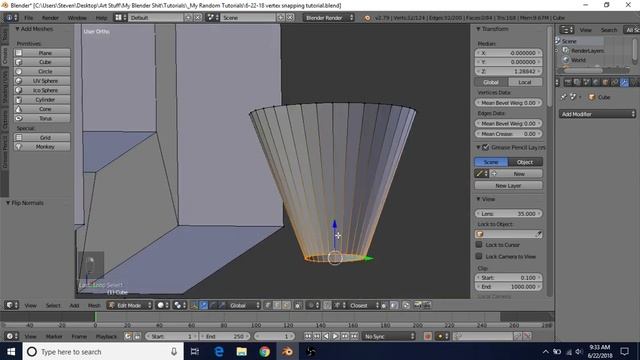
Task: Open the Edit Mode selector
Action: click(130, 305)
